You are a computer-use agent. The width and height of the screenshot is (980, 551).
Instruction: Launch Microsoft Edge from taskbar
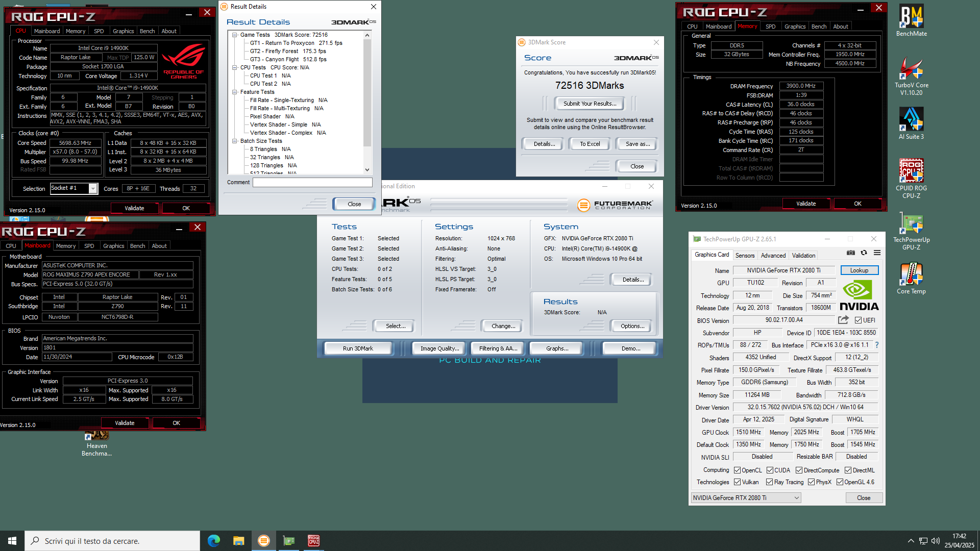click(214, 541)
